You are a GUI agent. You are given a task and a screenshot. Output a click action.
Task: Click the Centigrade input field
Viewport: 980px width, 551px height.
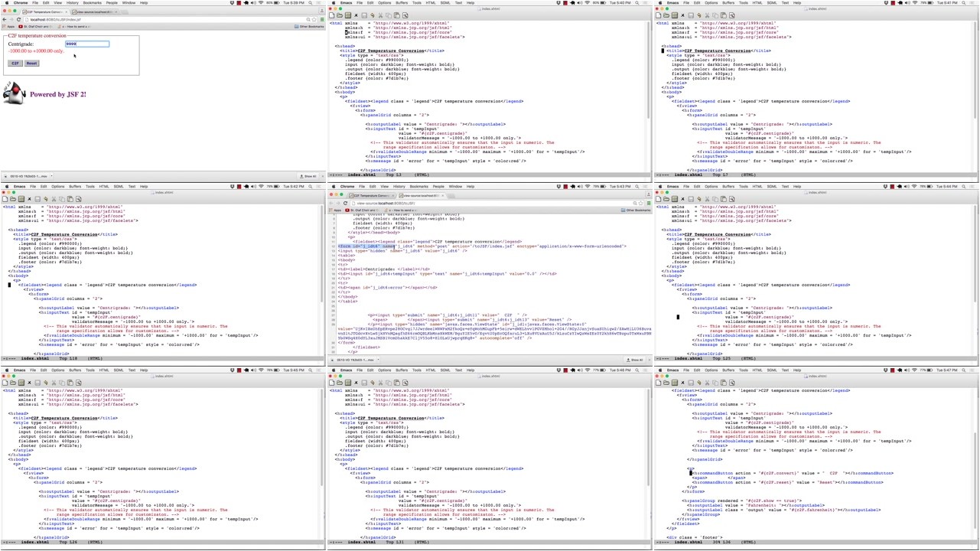point(86,44)
